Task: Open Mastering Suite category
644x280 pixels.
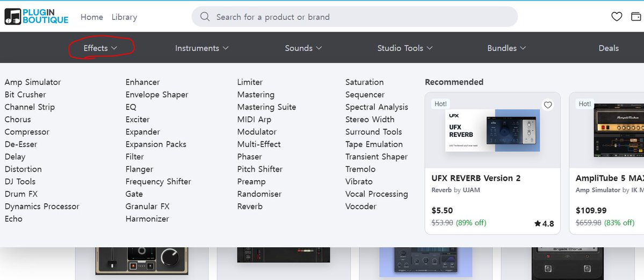Action: [266, 107]
